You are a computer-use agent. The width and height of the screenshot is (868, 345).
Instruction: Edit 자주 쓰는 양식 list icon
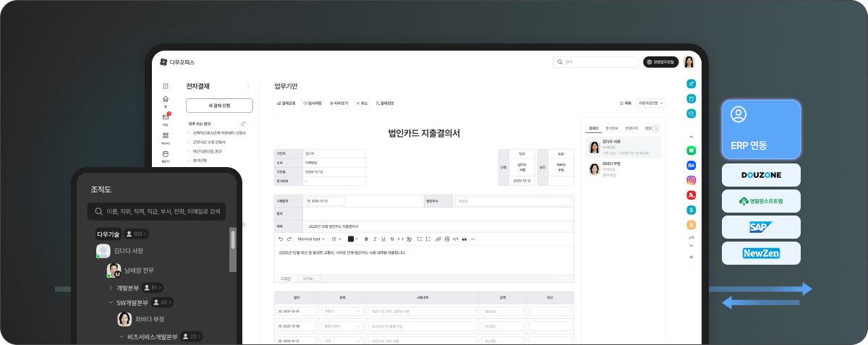click(x=243, y=124)
